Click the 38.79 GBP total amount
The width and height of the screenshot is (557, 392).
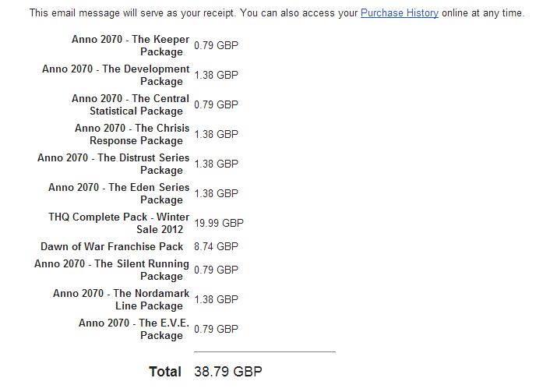pyautogui.click(x=227, y=372)
